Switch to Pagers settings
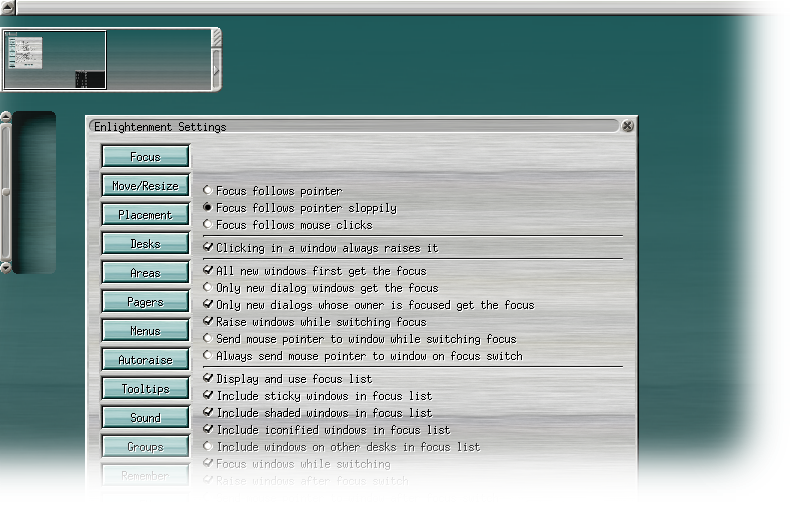 tap(145, 302)
